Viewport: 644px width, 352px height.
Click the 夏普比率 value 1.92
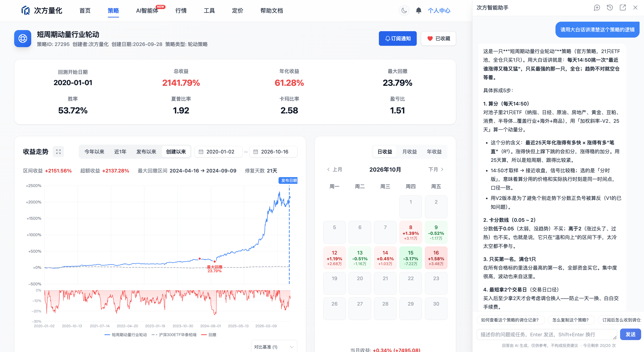point(181,110)
